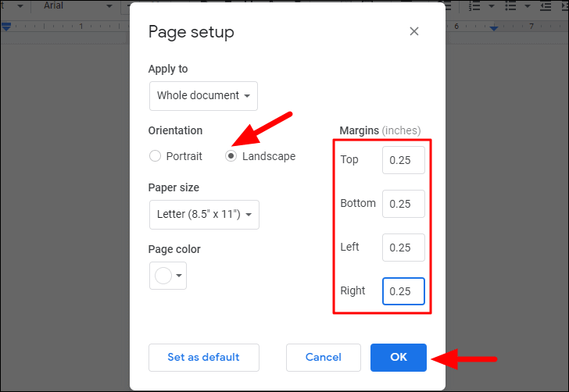Open the Page color picker
This screenshot has width=569, height=392.
click(168, 276)
